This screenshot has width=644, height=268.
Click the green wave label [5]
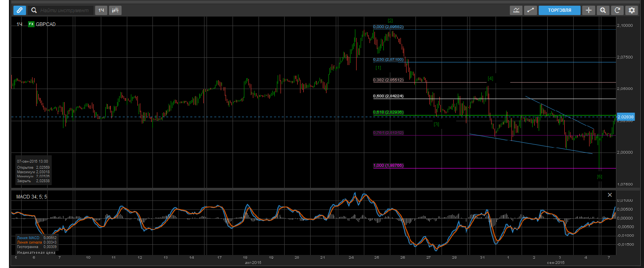pyautogui.click(x=599, y=176)
